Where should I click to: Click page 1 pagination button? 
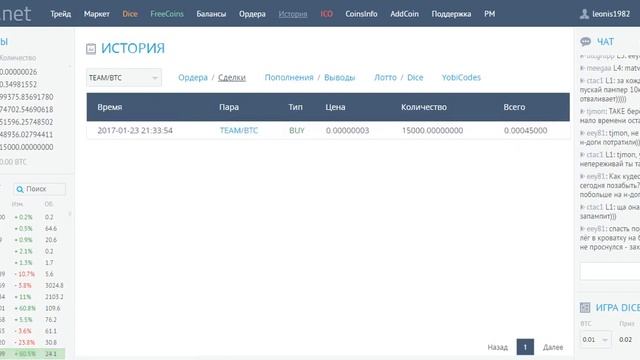tap(525, 347)
